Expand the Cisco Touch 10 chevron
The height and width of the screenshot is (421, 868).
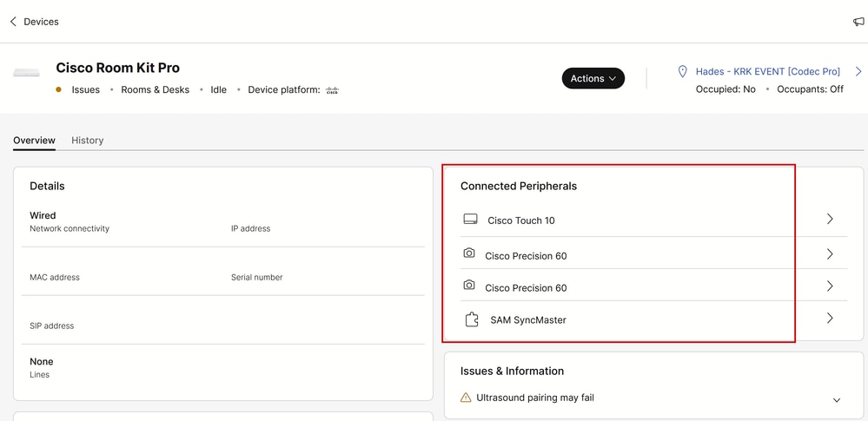tap(830, 219)
